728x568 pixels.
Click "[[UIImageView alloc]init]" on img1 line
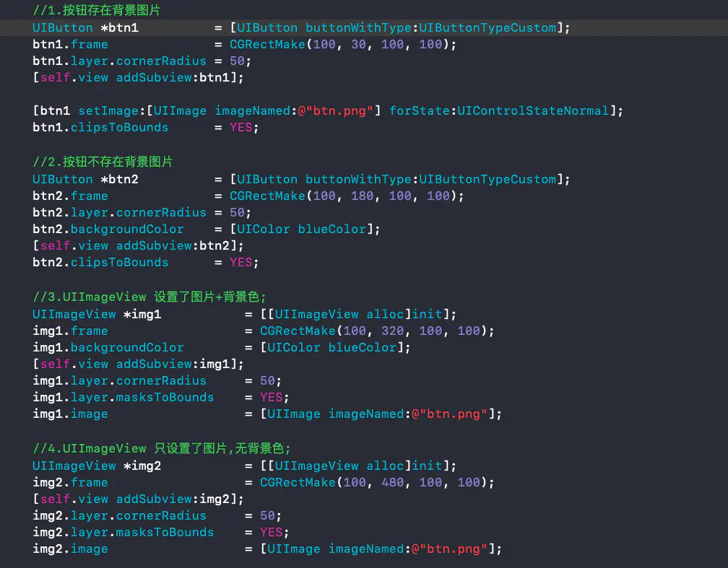click(x=354, y=315)
